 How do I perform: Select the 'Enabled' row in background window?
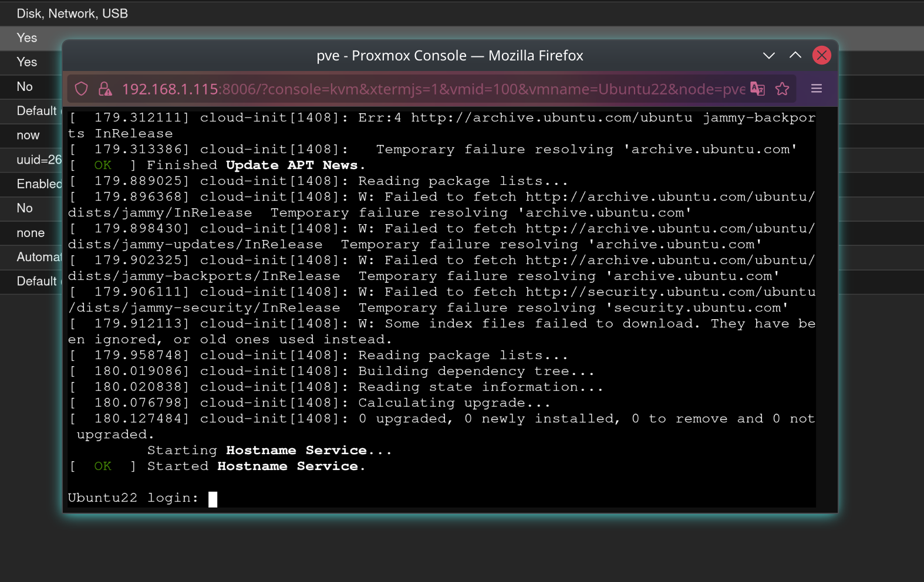[x=31, y=184]
